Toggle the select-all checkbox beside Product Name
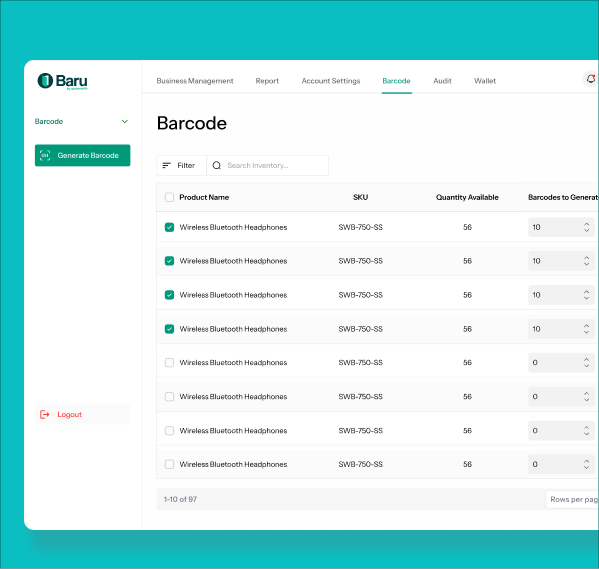Viewport: 599px width, 569px height. 169,197
